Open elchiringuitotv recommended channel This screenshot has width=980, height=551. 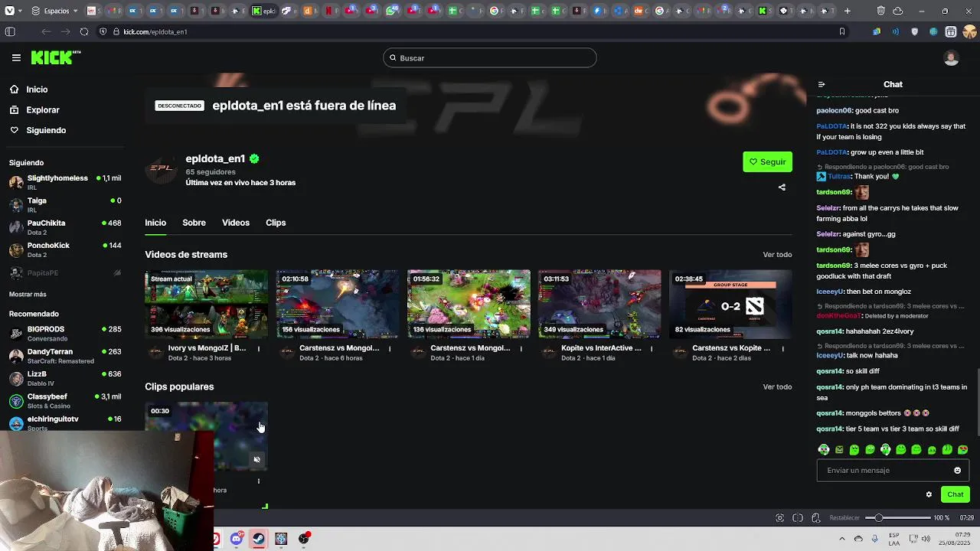click(65, 422)
